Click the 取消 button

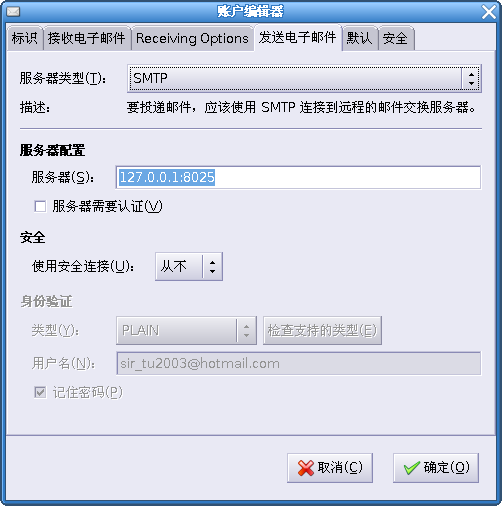[x=330, y=468]
